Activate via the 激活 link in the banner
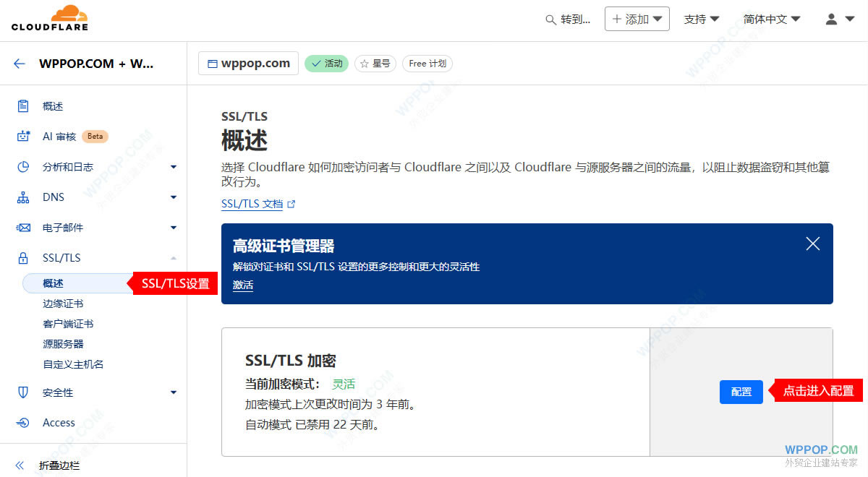Screen dimensions: 868x477 (242, 285)
